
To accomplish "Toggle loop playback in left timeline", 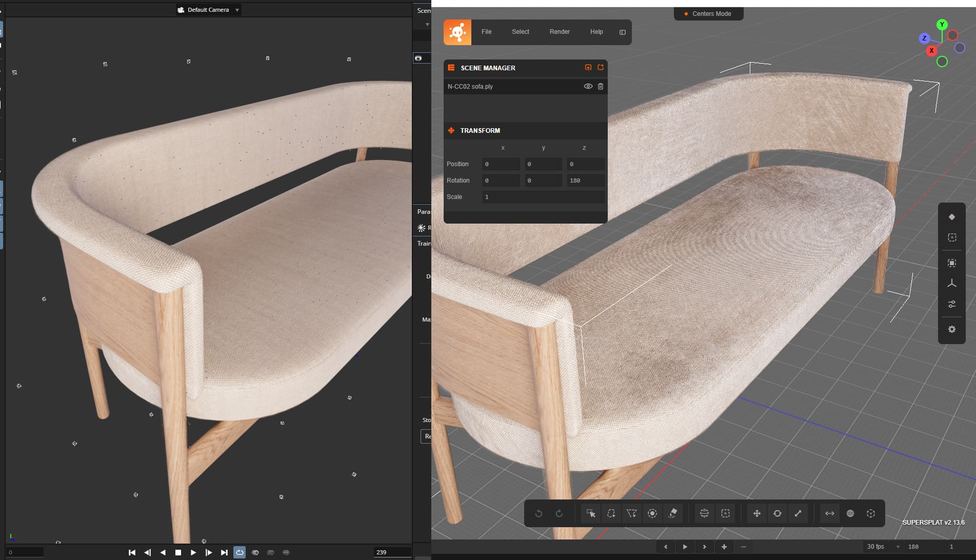I will point(240,552).
